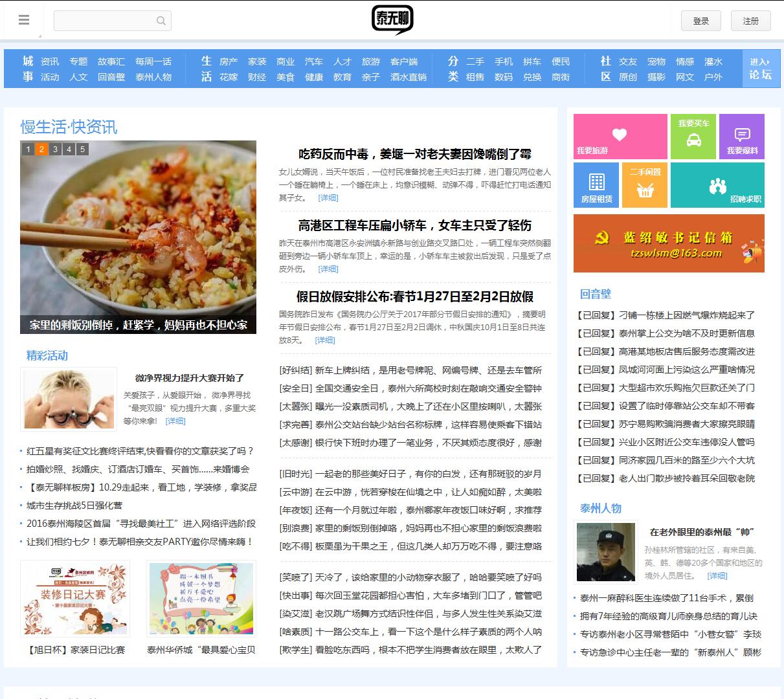Open the 房屋租赁 building tile
This screenshot has width=784, height=699.
[596, 184]
